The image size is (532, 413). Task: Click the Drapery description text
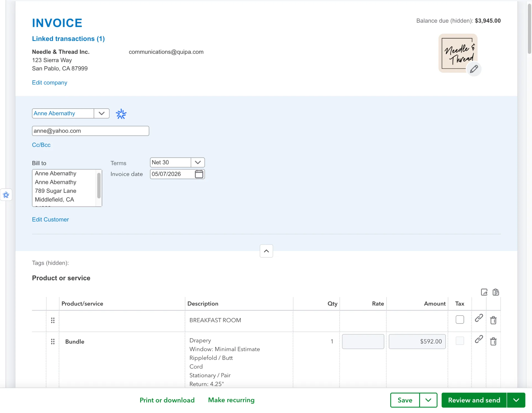pyautogui.click(x=200, y=340)
